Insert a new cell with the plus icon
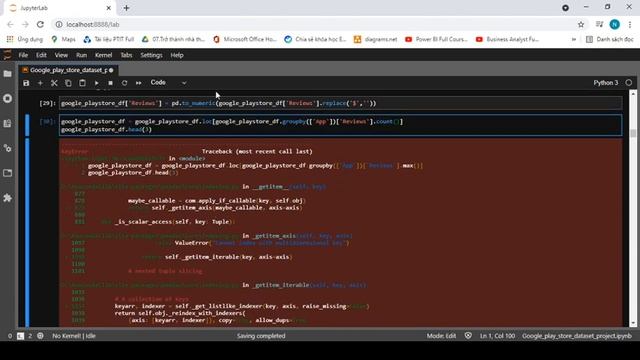Viewport: 640px width, 360px height. point(40,83)
